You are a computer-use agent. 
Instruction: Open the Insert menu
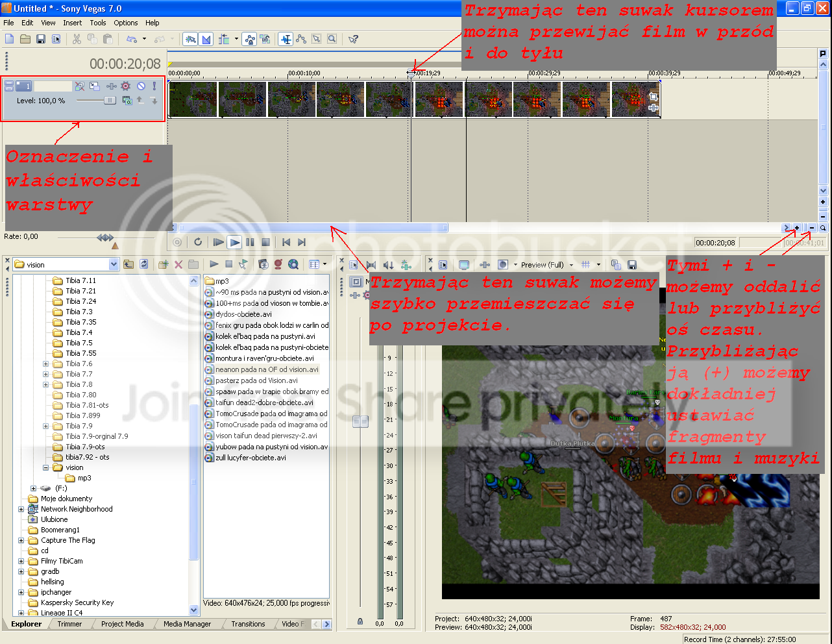pos(73,23)
